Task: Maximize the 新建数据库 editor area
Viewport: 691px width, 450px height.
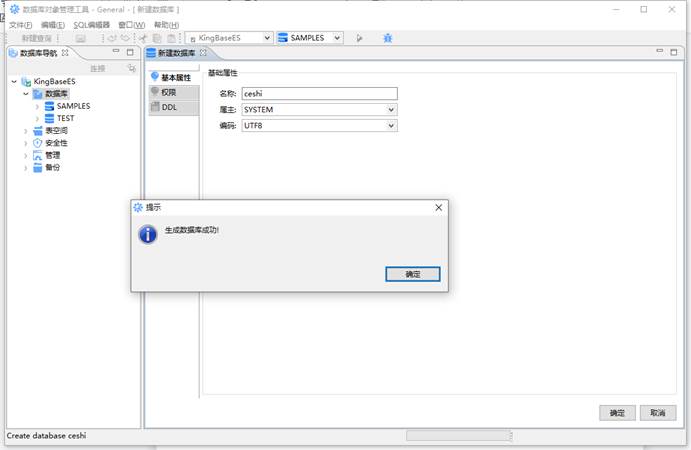Action: (x=674, y=52)
